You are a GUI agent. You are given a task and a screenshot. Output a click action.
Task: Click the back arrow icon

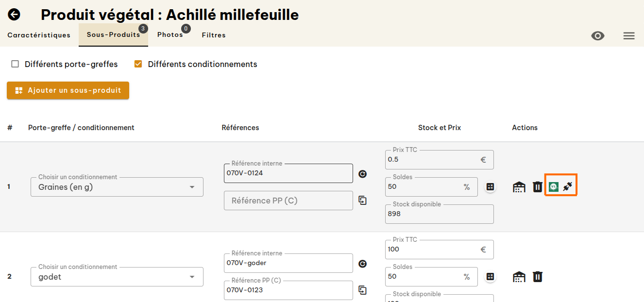tap(14, 15)
